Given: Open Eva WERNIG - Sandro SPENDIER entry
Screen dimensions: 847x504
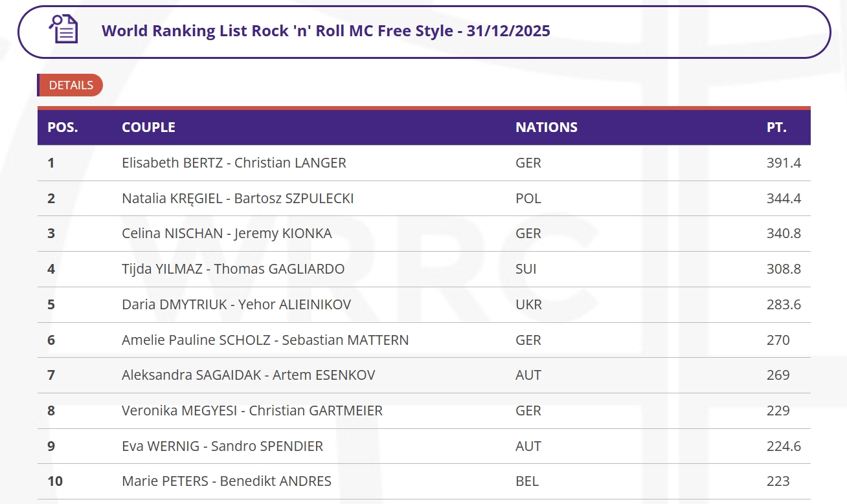Looking at the screenshot, I should tap(222, 446).
